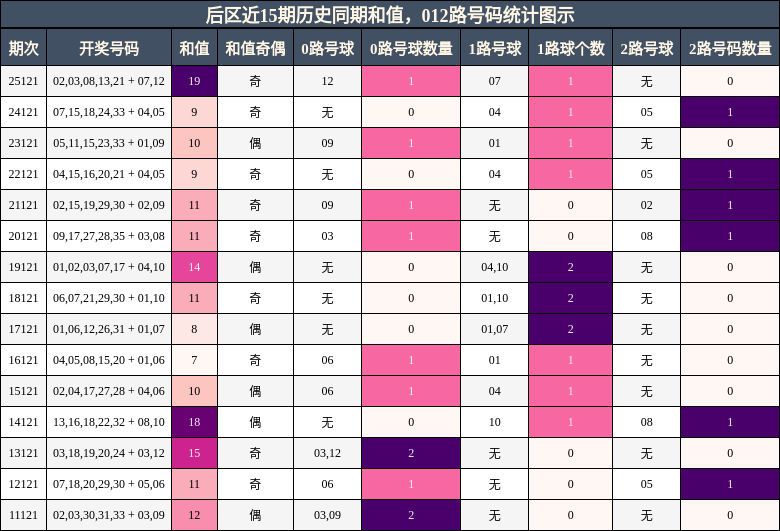The width and height of the screenshot is (780, 531).
Task: Click sum value 19 in row 25121
Action: pos(195,81)
